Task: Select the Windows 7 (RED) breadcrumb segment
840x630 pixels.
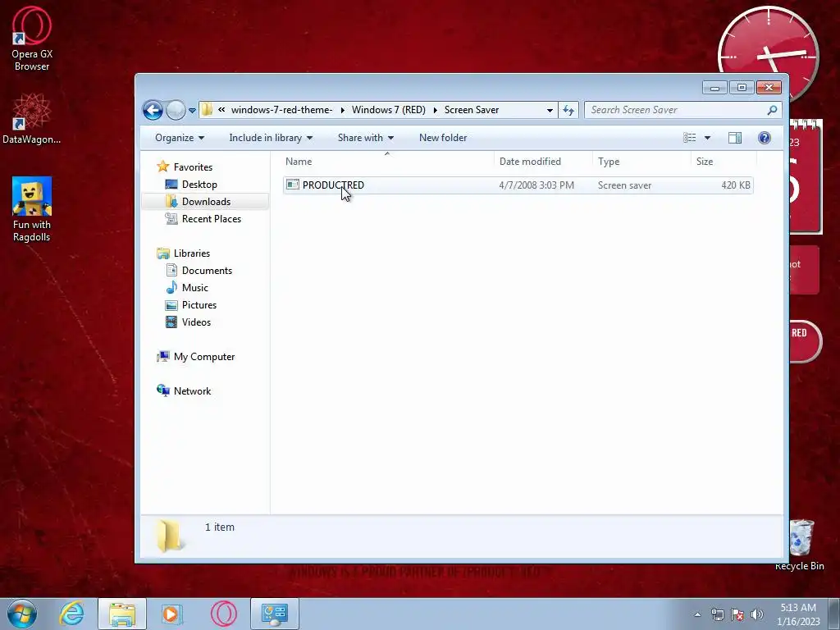Action: pyautogui.click(x=388, y=110)
